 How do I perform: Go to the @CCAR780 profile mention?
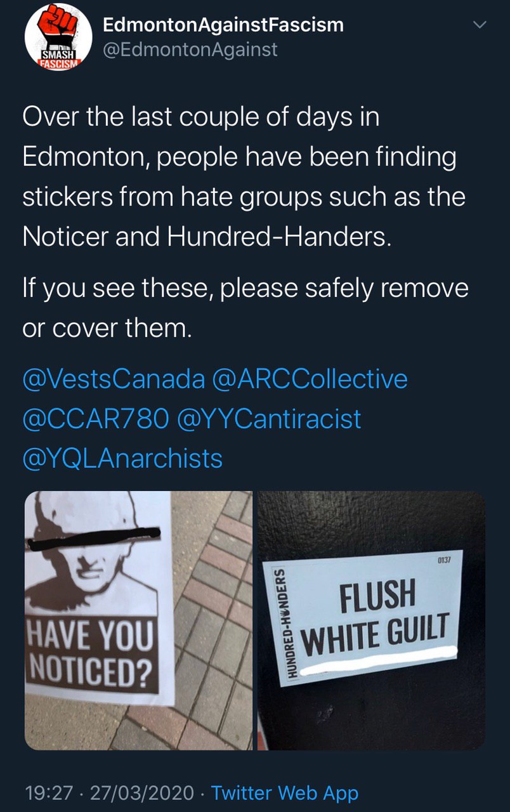(96, 419)
